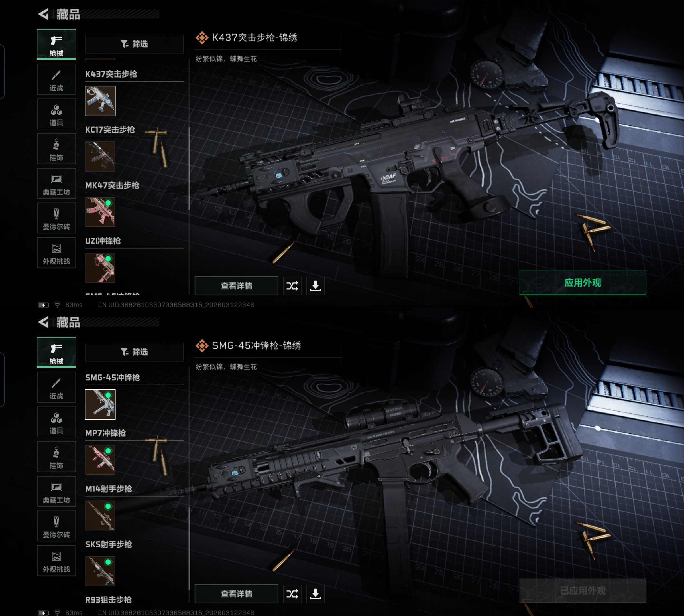Image resolution: width=684 pixels, height=616 pixels.
Task: Pick the UZI冲锋枪 skin thumbnail
Action: tap(100, 268)
